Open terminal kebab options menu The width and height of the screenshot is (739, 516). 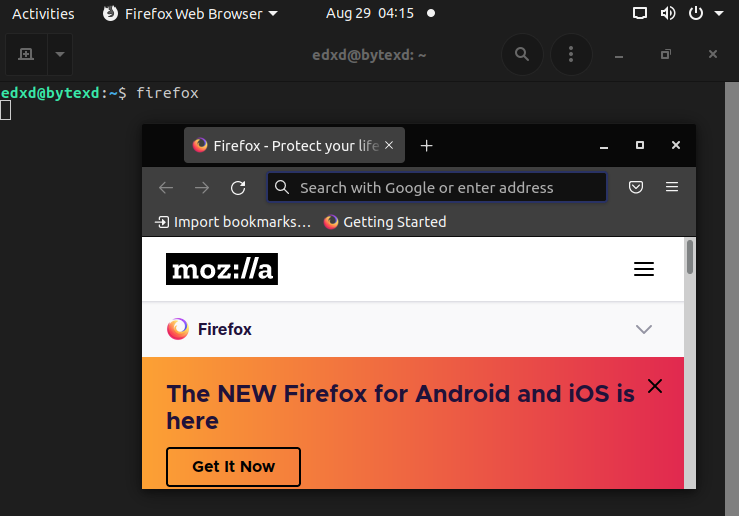(571, 54)
